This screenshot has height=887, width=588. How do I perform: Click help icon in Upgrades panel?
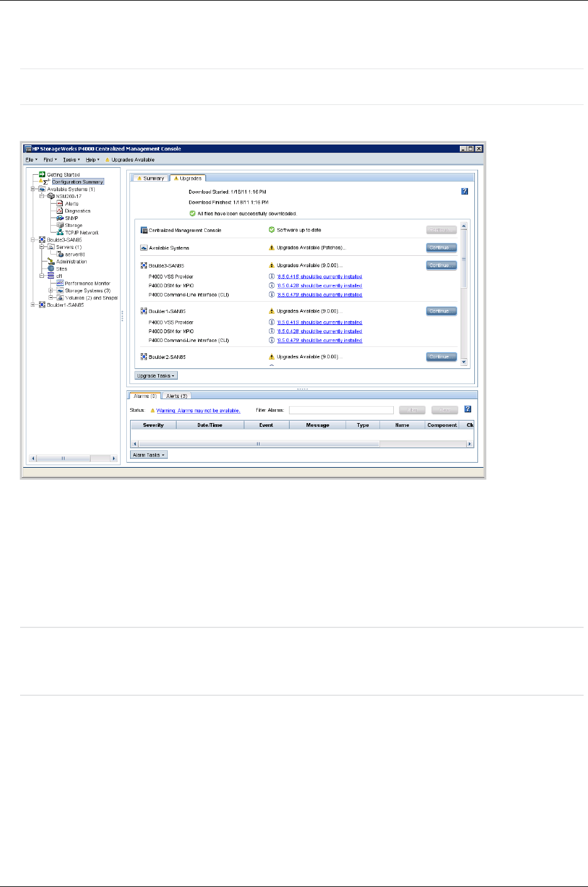464,191
